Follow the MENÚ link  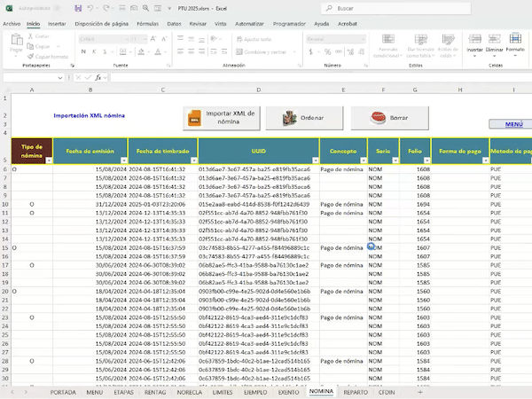coord(515,124)
